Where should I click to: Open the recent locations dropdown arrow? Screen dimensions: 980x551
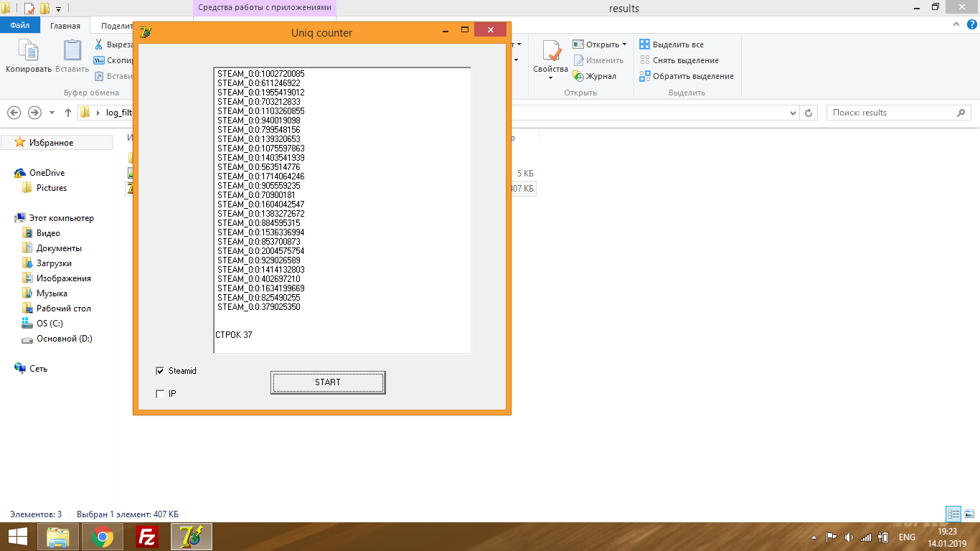click(52, 113)
